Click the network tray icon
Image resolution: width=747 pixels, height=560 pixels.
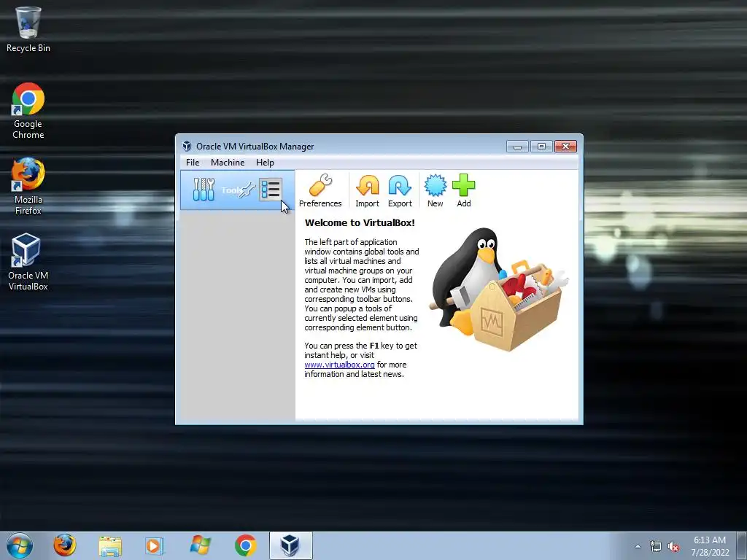(x=656, y=546)
